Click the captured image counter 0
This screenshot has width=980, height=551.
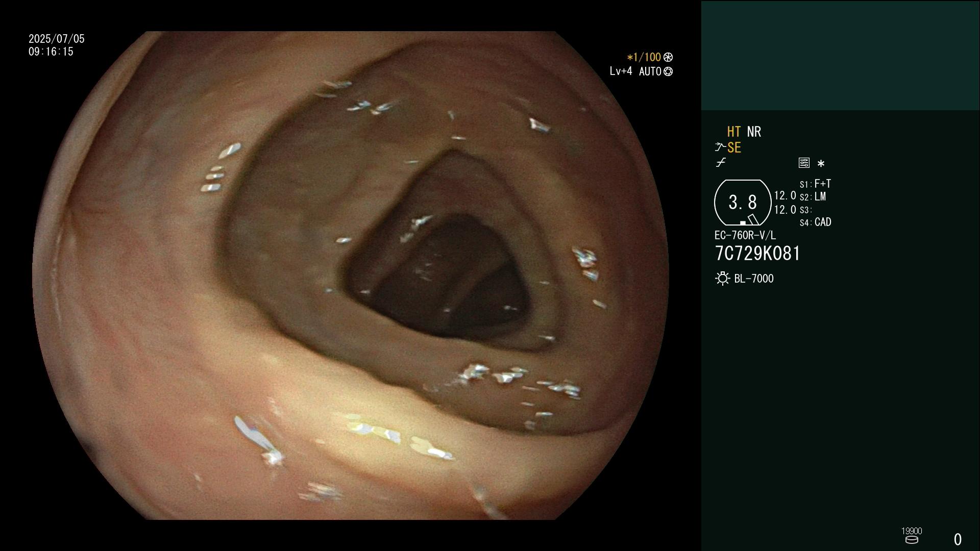pyautogui.click(x=958, y=539)
